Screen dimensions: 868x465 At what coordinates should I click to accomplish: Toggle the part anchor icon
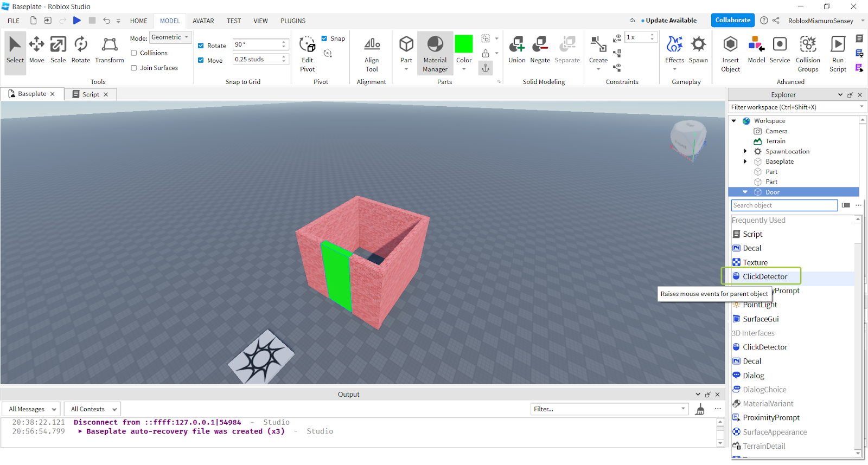tap(486, 68)
